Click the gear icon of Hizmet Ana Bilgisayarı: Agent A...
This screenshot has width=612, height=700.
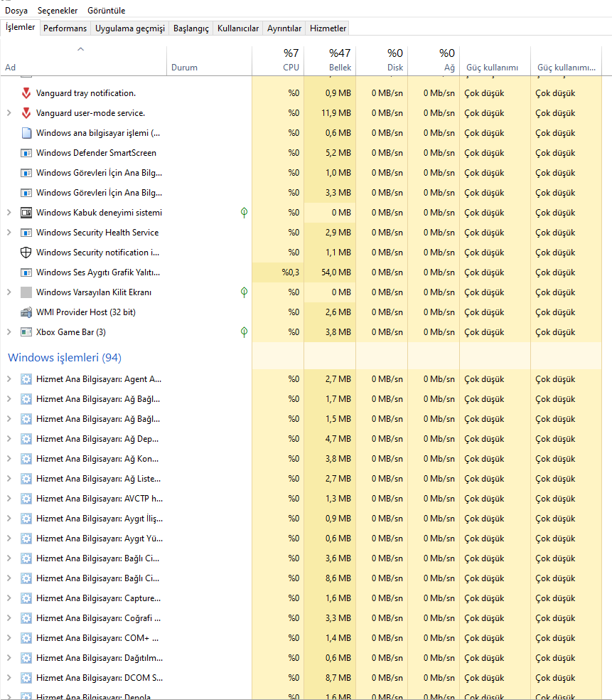pyautogui.click(x=26, y=379)
